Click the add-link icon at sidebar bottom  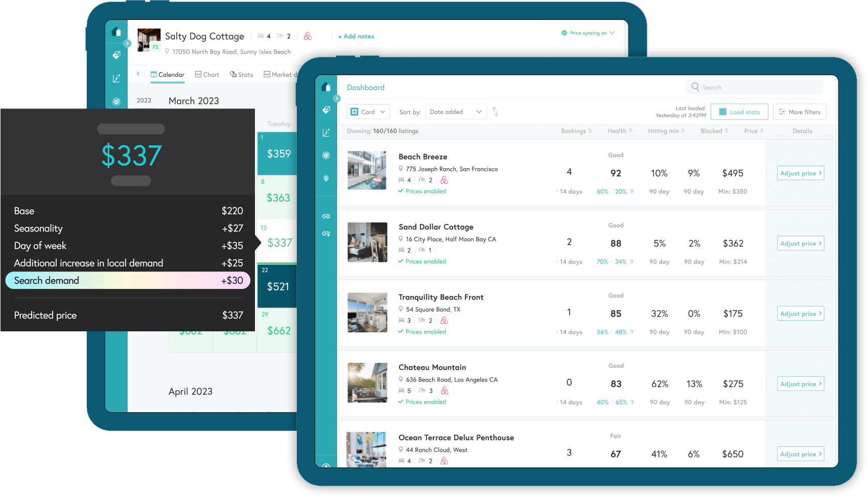(326, 234)
